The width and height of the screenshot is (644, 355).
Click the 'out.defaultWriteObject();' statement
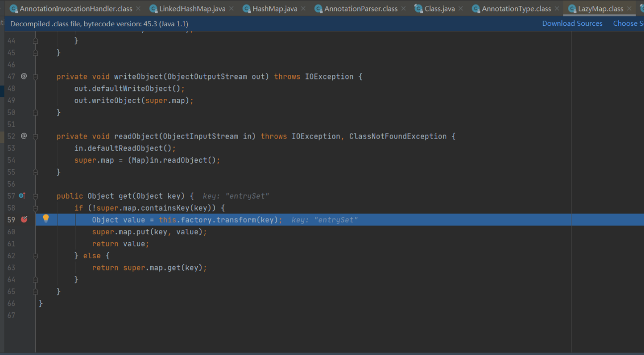tap(129, 88)
